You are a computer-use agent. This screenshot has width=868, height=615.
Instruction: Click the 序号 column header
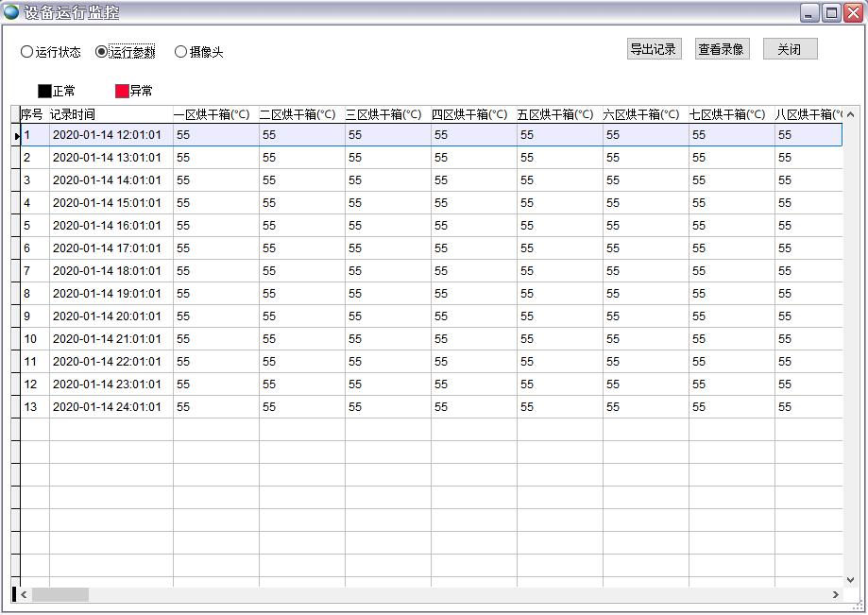point(34,114)
